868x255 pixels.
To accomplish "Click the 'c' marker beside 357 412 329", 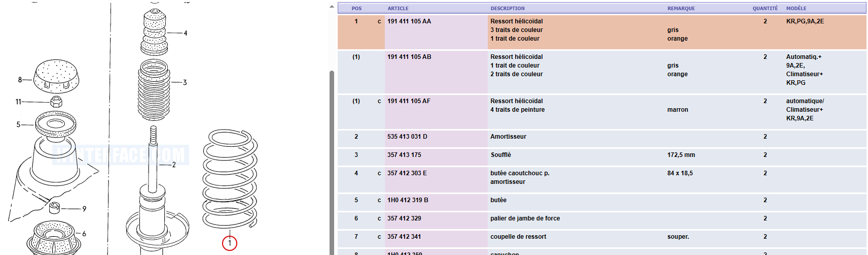I will tap(379, 218).
